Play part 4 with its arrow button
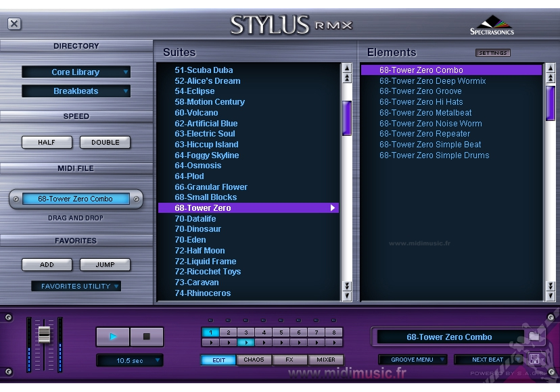Image resolution: width=560 pixels, height=392 pixels. 264,343
